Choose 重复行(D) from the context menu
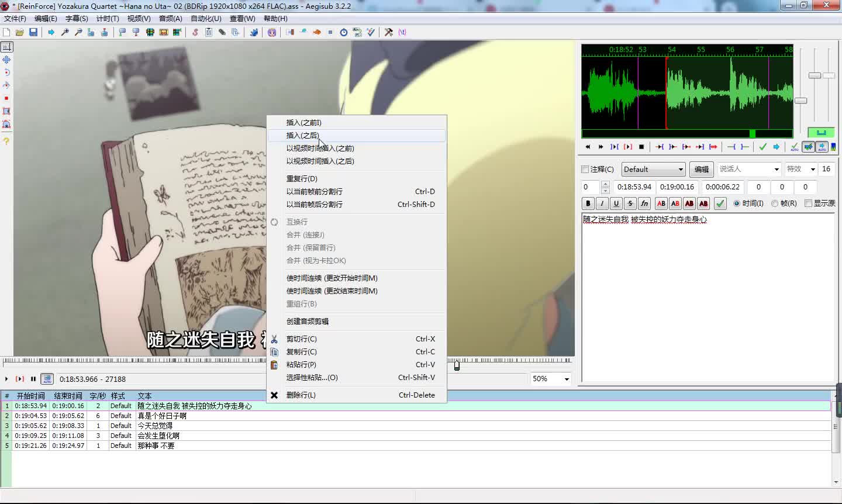This screenshot has height=504, width=842. tap(357, 178)
